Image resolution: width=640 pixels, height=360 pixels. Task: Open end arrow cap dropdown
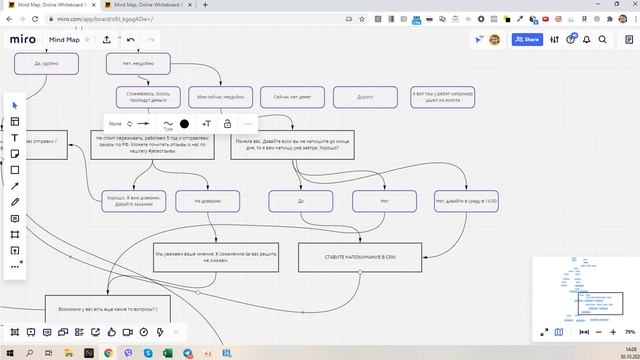[143, 124]
